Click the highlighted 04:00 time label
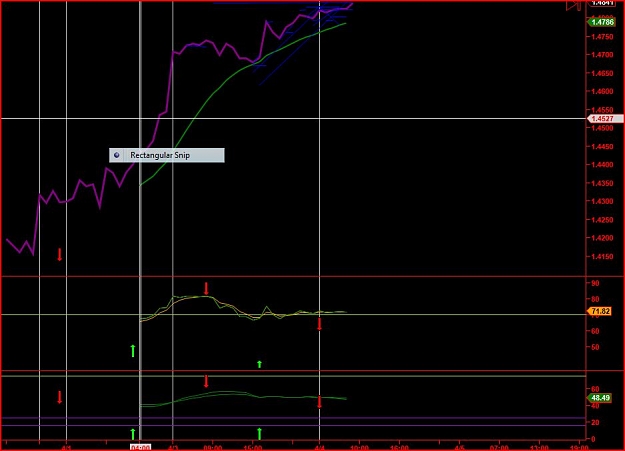The height and width of the screenshot is (451, 625). pos(140,447)
